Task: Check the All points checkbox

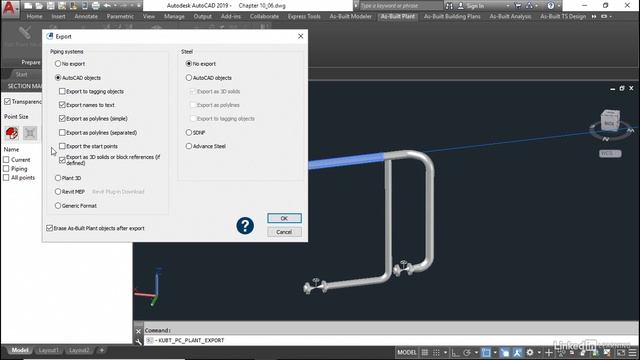Action: (x=6, y=178)
